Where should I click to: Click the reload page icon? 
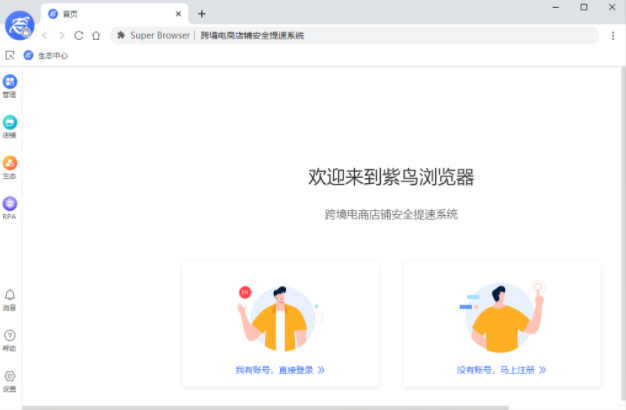(78, 35)
